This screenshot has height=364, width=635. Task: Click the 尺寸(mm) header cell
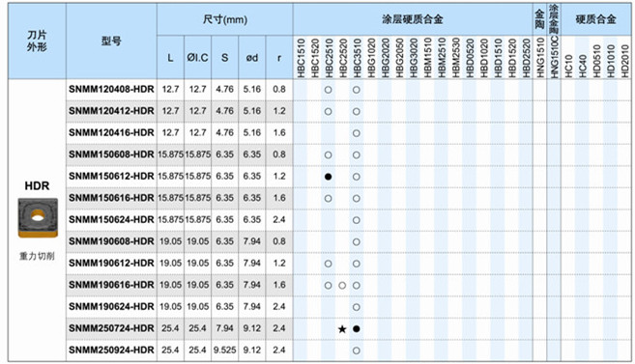(x=225, y=19)
